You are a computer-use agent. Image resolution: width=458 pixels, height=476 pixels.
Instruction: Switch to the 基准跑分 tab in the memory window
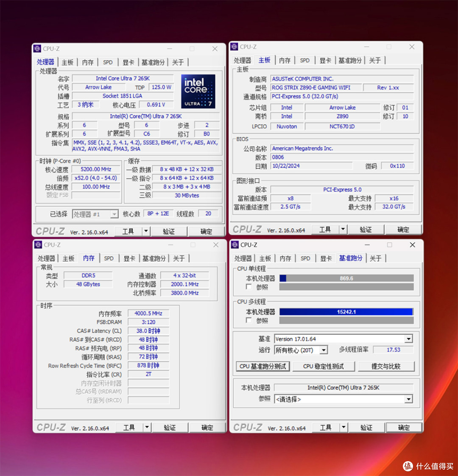pos(154,258)
